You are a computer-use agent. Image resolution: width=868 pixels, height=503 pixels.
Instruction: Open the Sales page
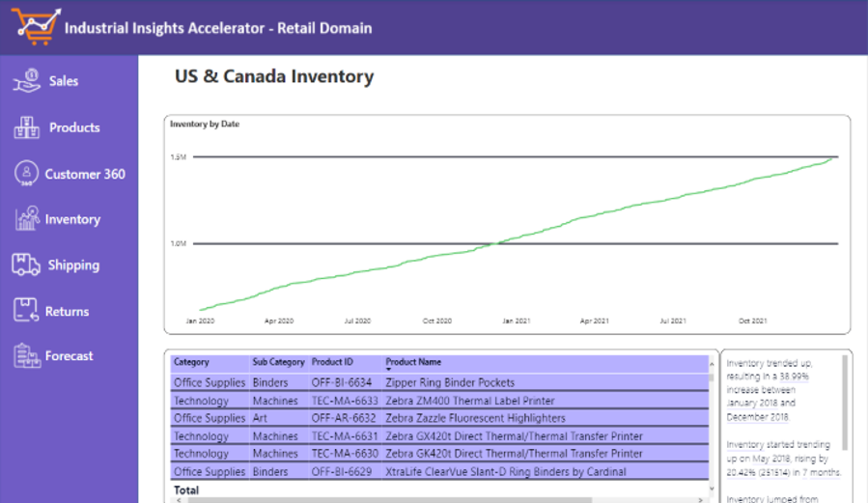tap(64, 81)
